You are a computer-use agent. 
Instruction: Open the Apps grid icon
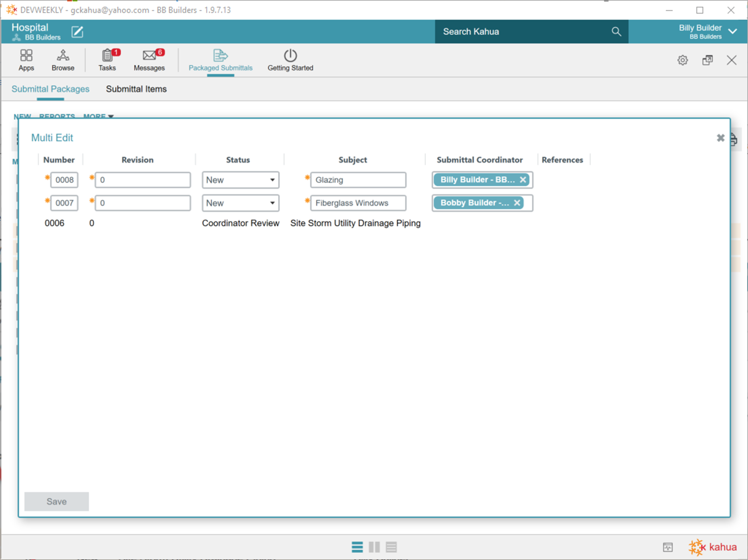click(x=26, y=56)
